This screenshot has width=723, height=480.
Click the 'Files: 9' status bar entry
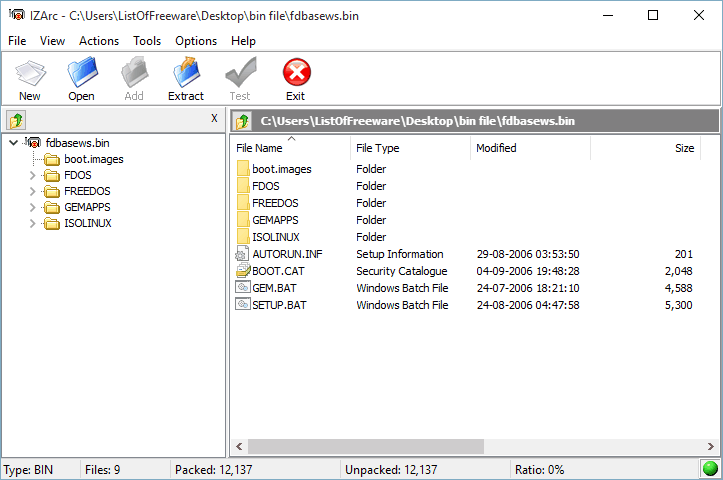pyautogui.click(x=102, y=470)
